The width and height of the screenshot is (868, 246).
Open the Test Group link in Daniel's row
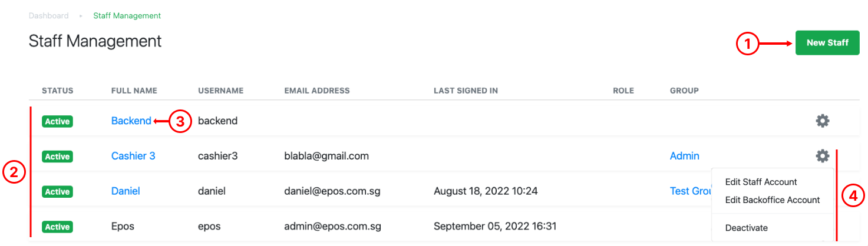click(x=691, y=191)
